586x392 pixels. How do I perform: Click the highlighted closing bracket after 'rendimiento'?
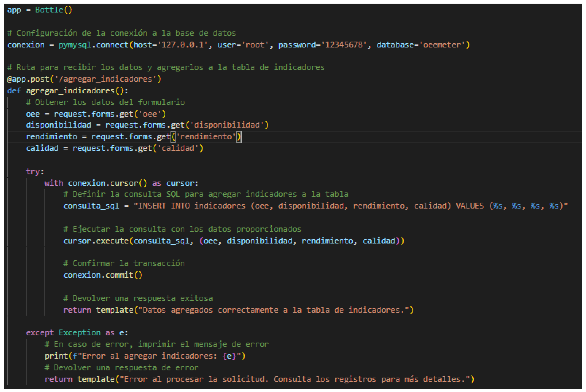tap(239, 137)
